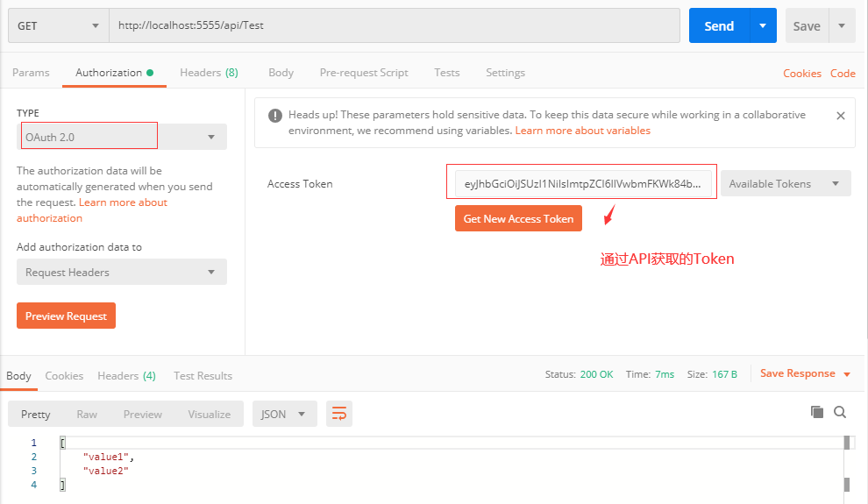Open the GET method dropdown

point(58,26)
